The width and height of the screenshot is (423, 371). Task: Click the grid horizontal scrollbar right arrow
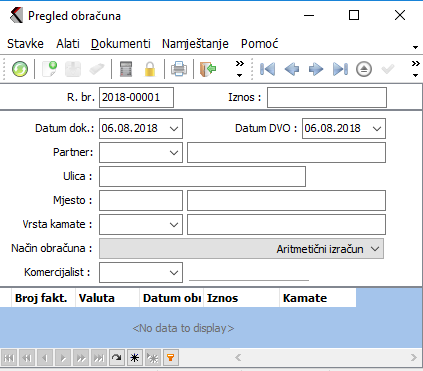414,358
